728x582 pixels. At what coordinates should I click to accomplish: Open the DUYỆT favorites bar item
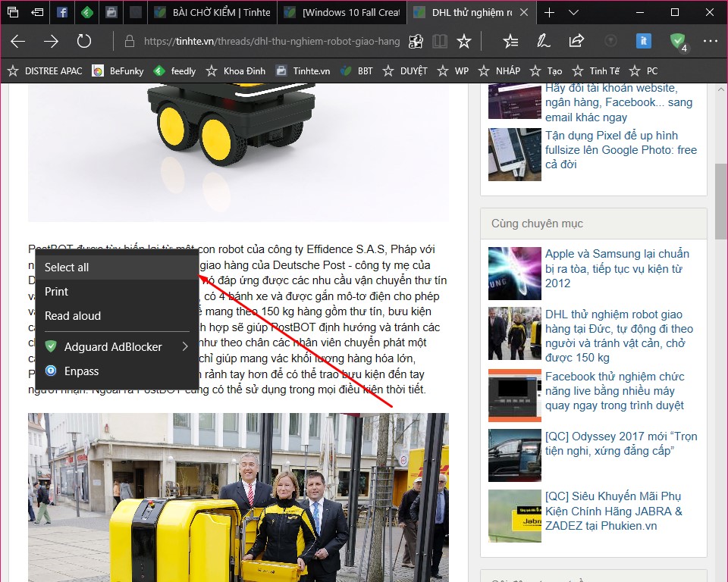405,71
